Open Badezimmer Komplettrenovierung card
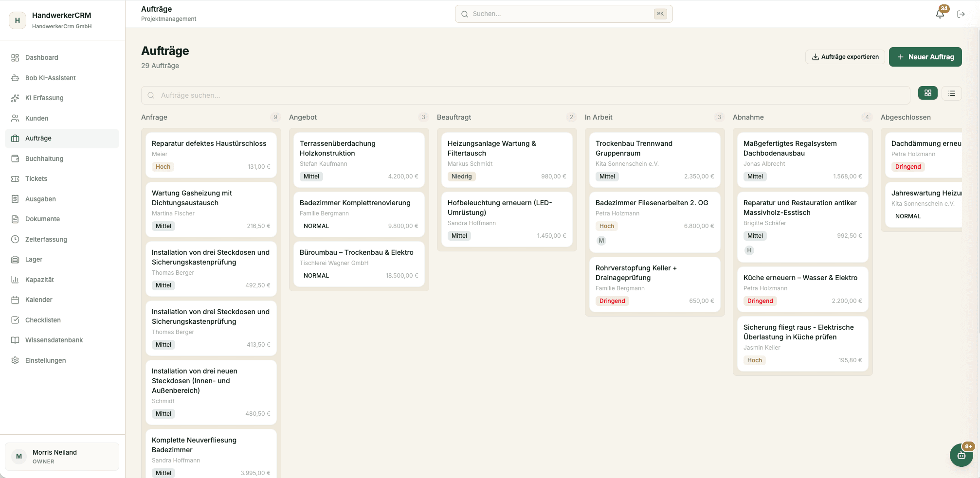This screenshot has height=478, width=980. (359, 214)
